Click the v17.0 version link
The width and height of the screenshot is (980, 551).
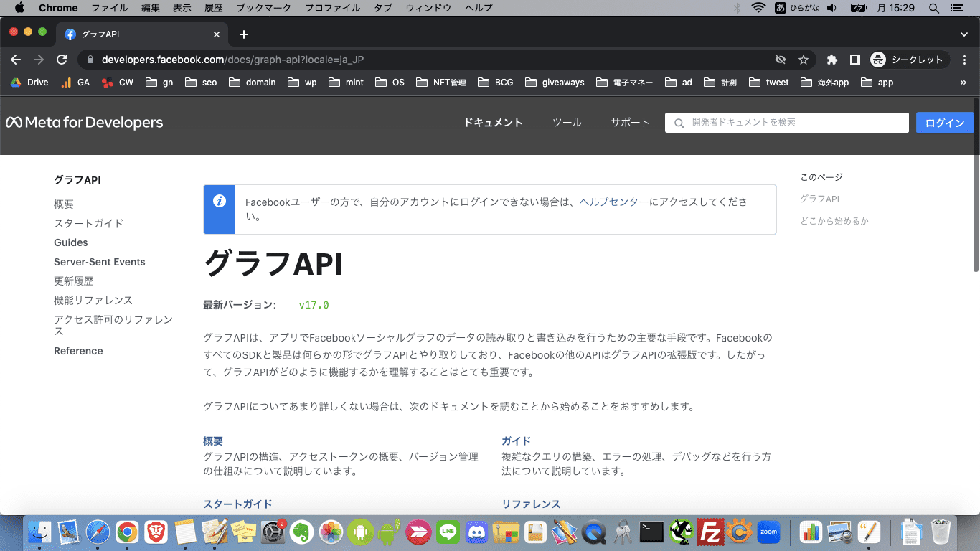(314, 305)
